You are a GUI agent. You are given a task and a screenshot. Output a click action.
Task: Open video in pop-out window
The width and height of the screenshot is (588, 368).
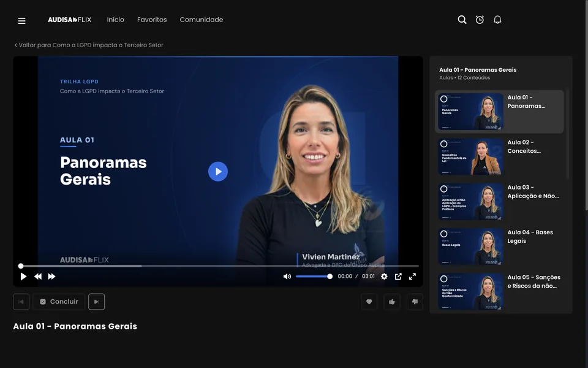point(398,277)
